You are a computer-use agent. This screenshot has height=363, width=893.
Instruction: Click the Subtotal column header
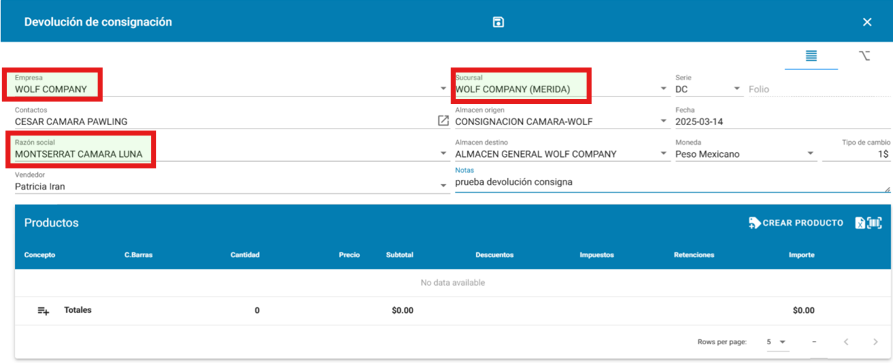point(399,255)
